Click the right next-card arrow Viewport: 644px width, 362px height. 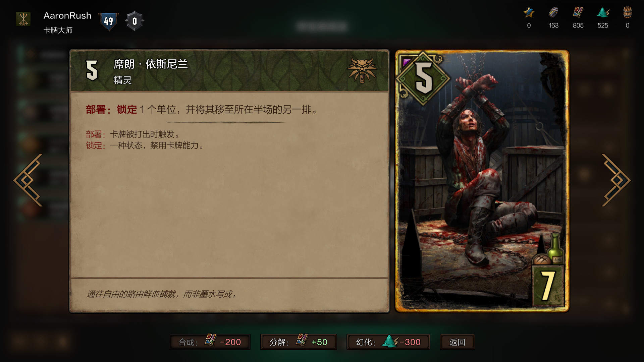tap(616, 180)
